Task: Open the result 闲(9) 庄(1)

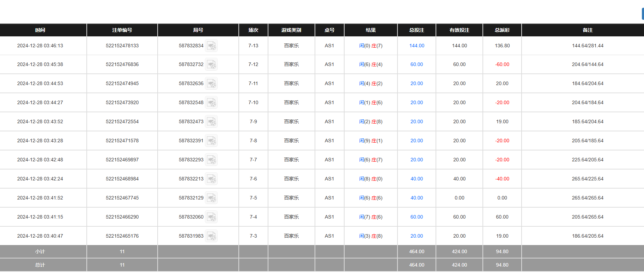Action: (x=371, y=141)
